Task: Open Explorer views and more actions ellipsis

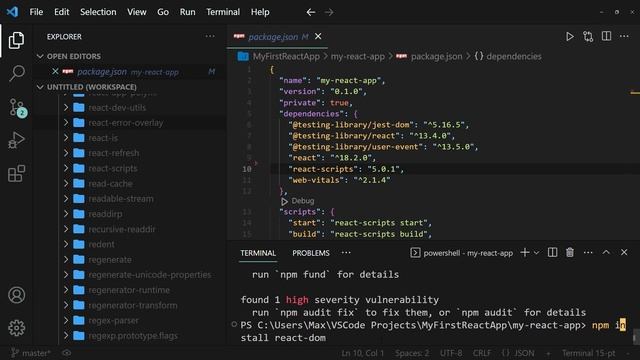Action: tap(210, 36)
